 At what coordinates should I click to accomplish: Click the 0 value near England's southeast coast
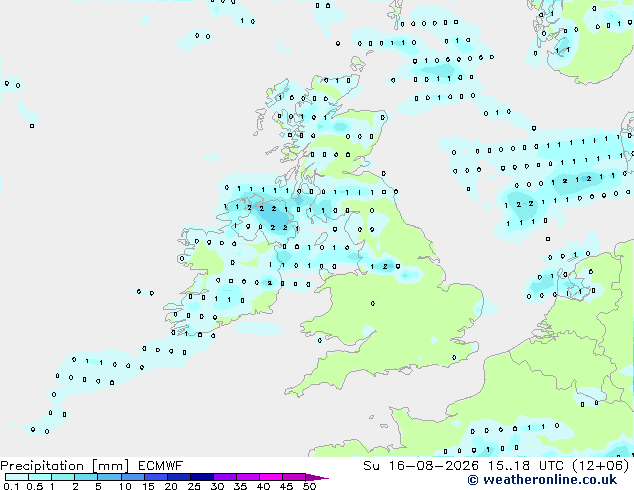[454, 357]
